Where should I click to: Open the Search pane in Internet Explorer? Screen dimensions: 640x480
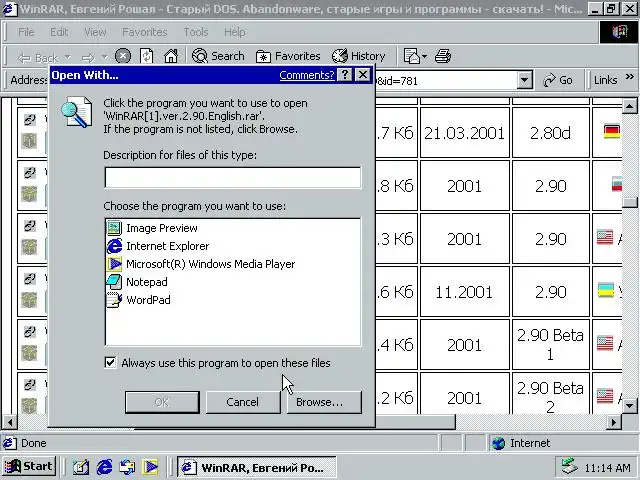coord(218,56)
